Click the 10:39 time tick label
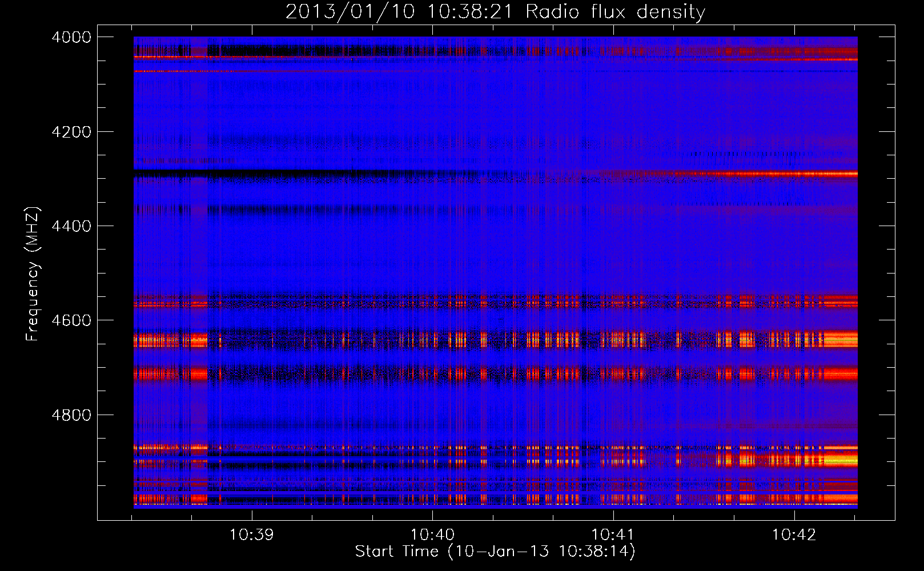Screen dimensions: 924x571 (251, 535)
